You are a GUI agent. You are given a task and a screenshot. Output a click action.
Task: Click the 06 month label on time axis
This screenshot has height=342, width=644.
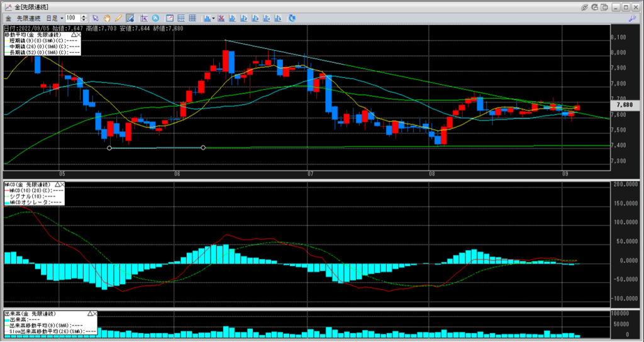178,174
